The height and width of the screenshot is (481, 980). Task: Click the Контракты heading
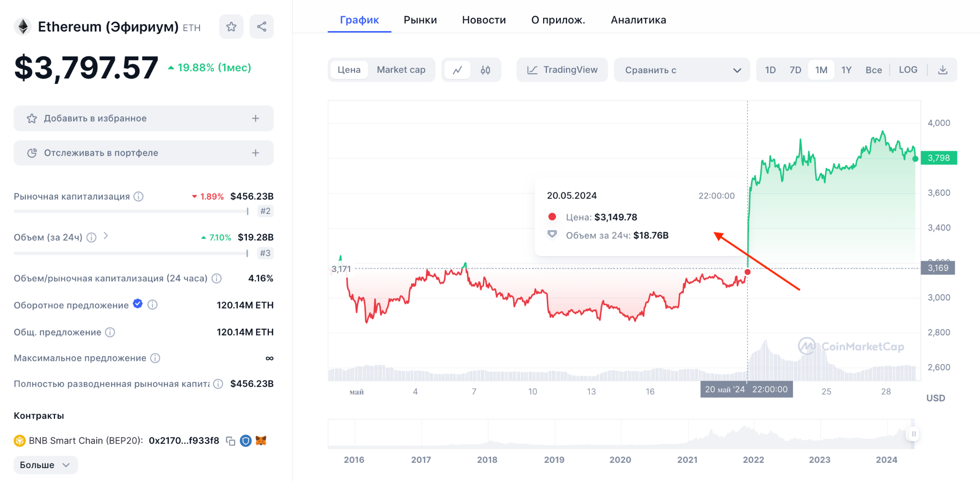(39, 416)
